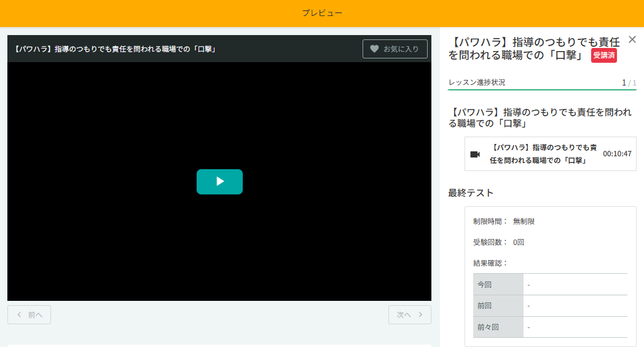Click the 最終テスト heading
This screenshot has width=644, height=347.
pyautogui.click(x=471, y=193)
